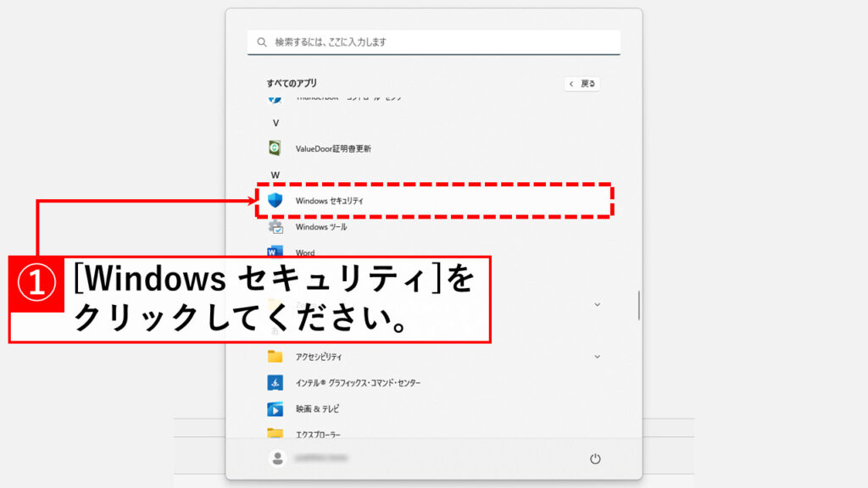Screen dimensions: 868x488
Task: Select the Windows ツール list entry label
Action: click(321, 227)
